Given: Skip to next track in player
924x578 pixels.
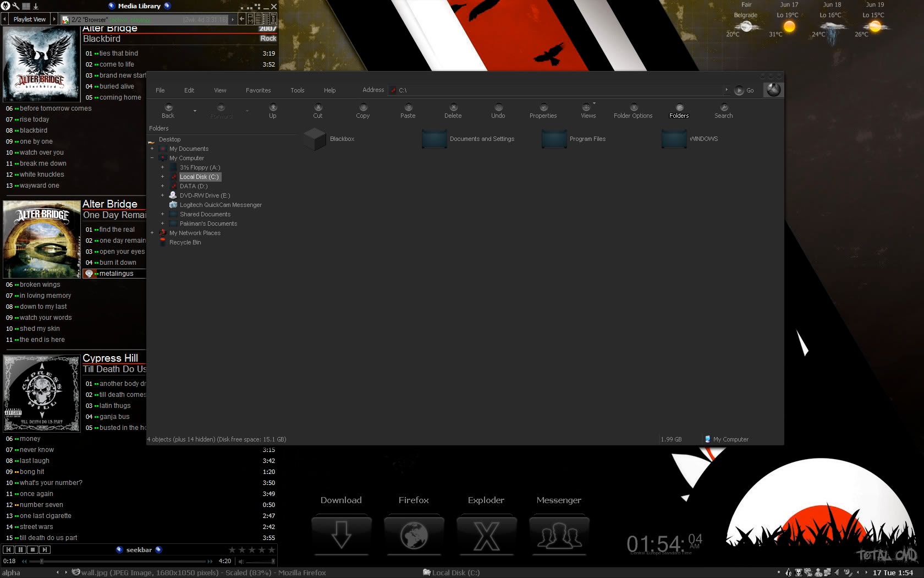Looking at the screenshot, I should pyautogui.click(x=45, y=549).
